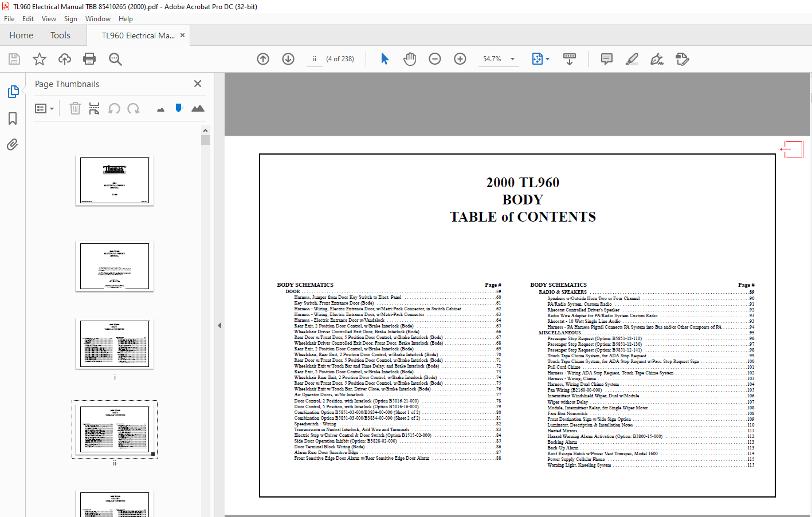This screenshot has height=517, width=812.
Task: Go to previous page arrow
Action: [263, 59]
